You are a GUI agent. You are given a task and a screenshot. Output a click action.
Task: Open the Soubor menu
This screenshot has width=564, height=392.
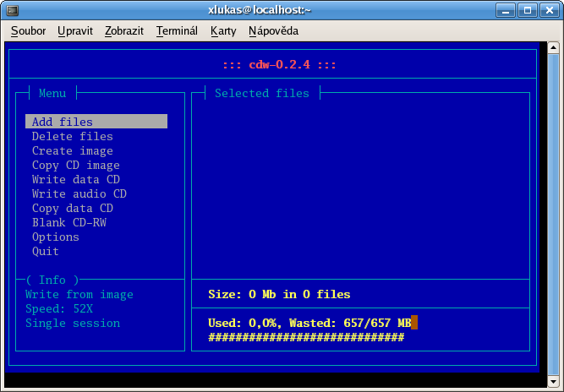pos(29,30)
